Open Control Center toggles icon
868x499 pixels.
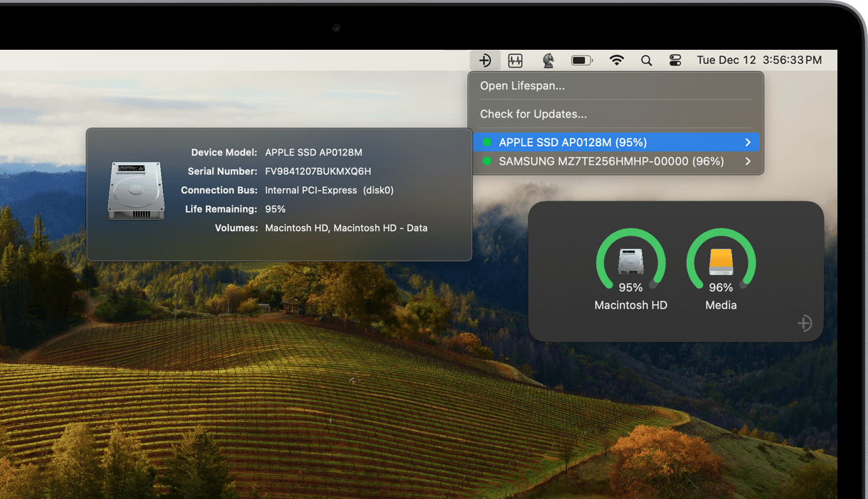point(675,60)
